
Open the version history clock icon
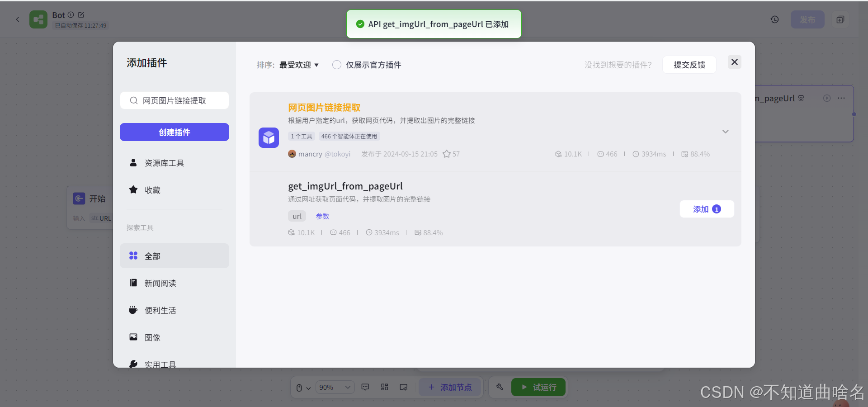[x=775, y=19]
